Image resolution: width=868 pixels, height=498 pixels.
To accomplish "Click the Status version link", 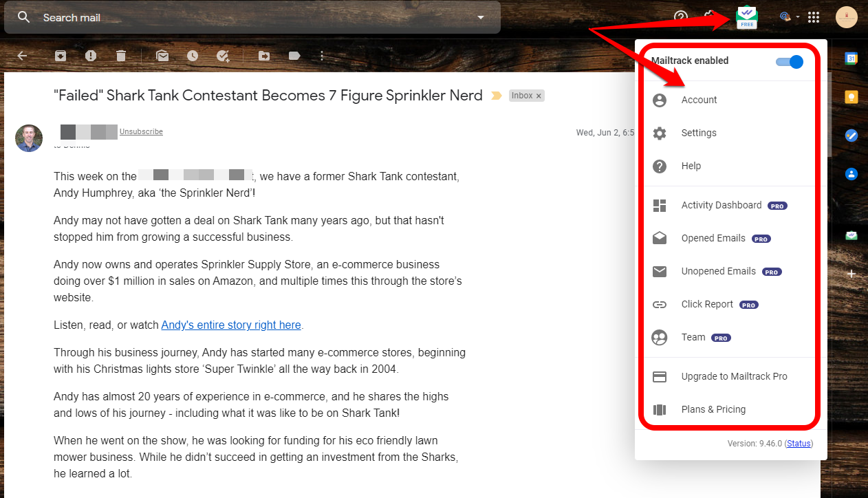I will click(799, 444).
